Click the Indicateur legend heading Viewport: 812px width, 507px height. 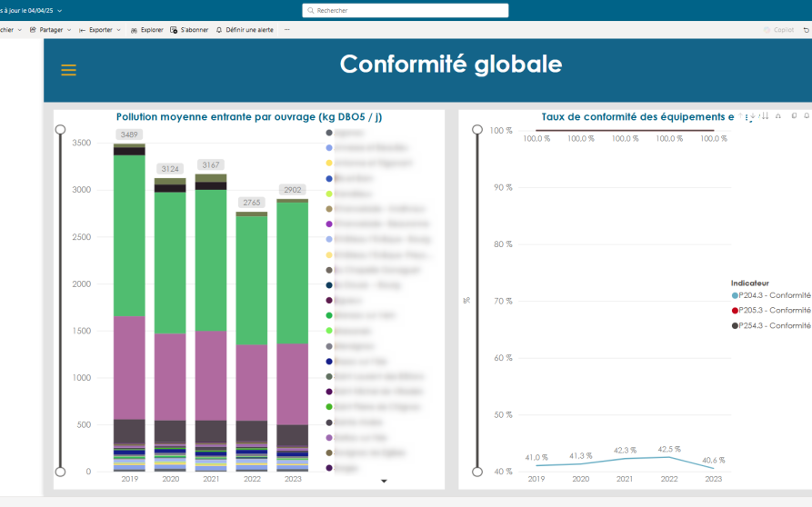tap(750, 283)
